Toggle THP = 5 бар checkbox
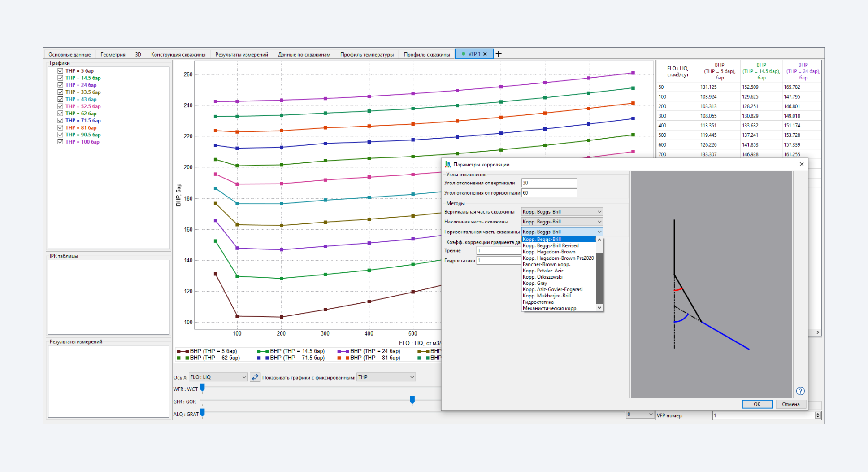The width and height of the screenshot is (868, 472). 60,71
